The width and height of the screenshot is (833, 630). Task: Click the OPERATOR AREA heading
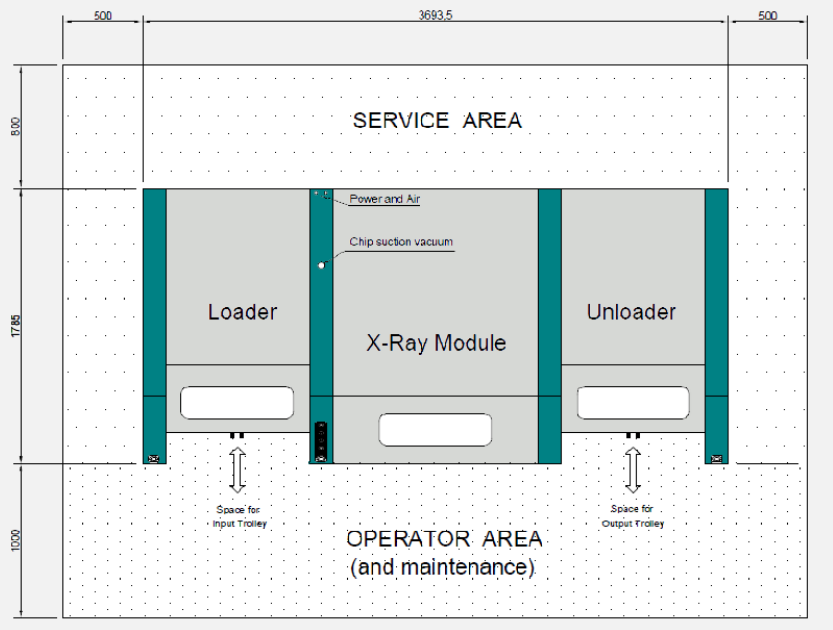[444, 539]
